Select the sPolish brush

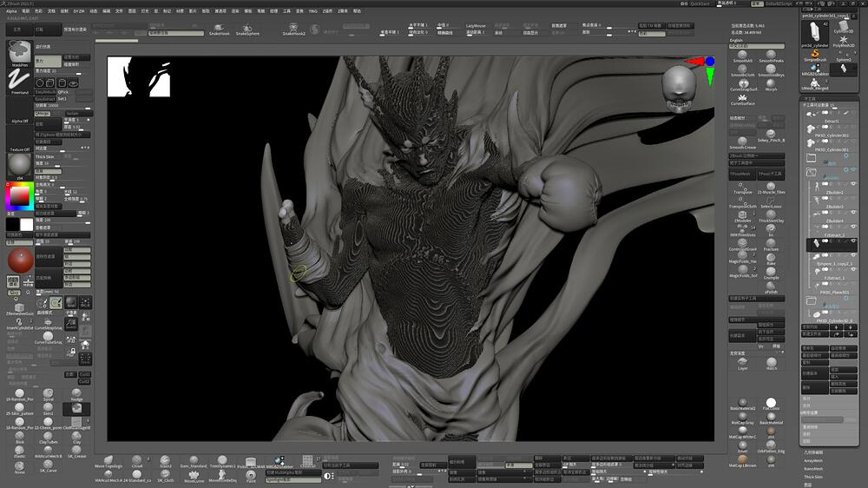coord(771,288)
